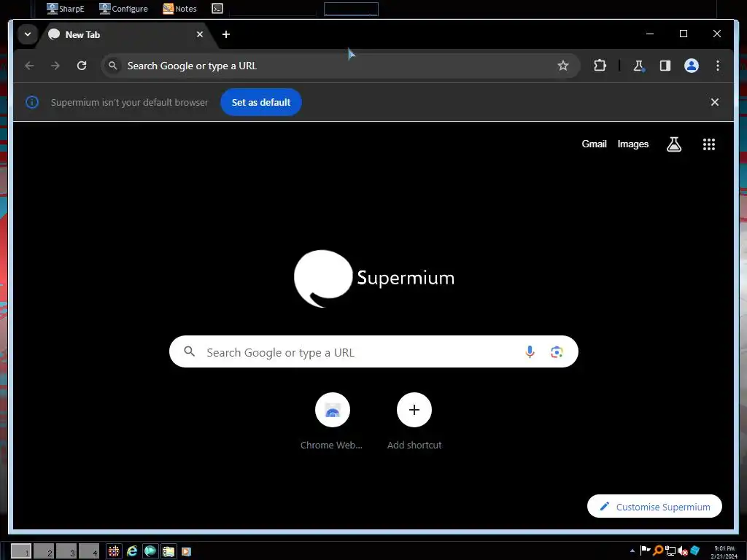Launch Internet Explorer from taskbar

click(132, 551)
